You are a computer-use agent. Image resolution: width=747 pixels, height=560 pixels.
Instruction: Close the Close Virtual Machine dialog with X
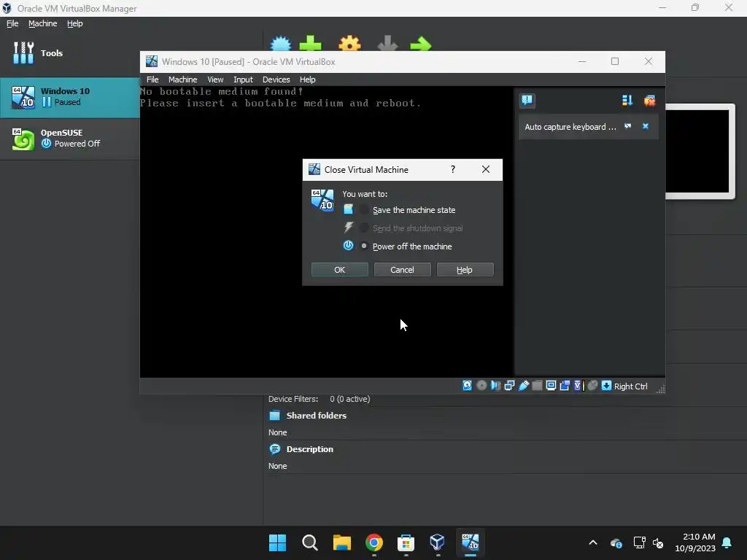[485, 169]
